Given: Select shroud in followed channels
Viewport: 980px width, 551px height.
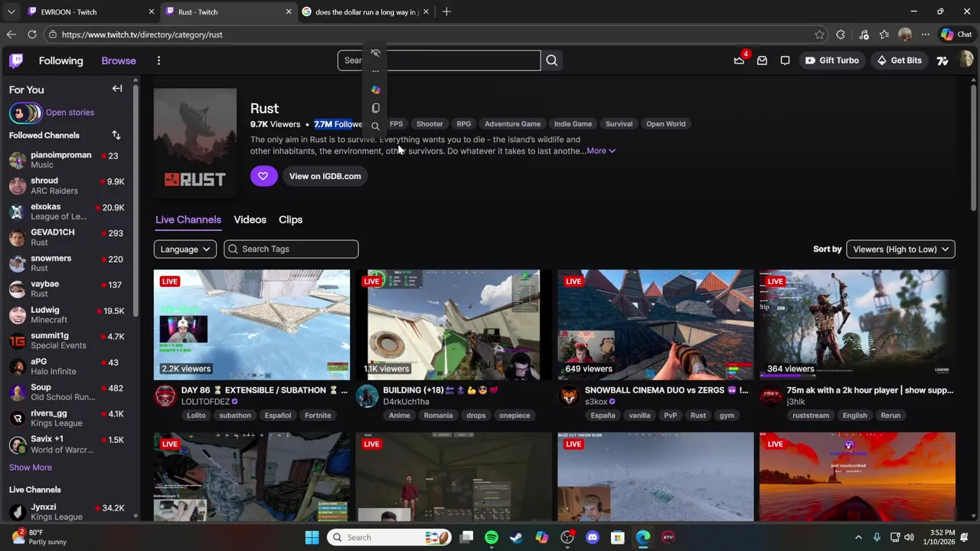Looking at the screenshot, I should [67, 186].
